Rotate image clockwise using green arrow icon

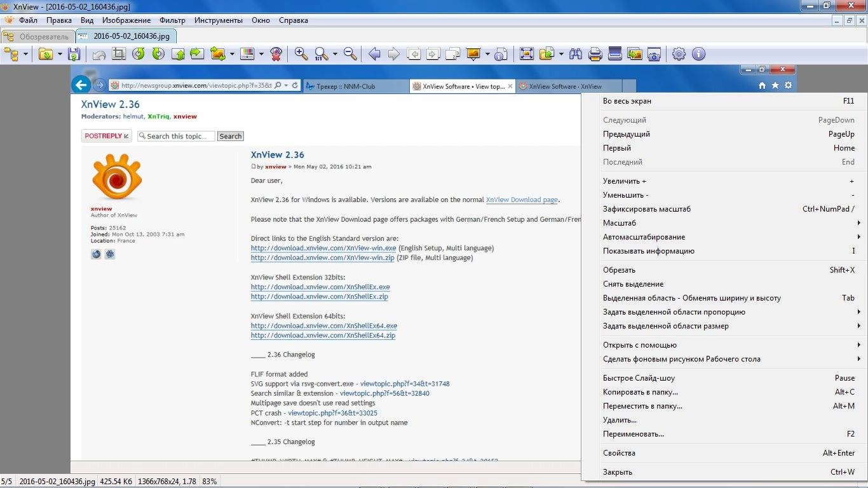point(158,55)
